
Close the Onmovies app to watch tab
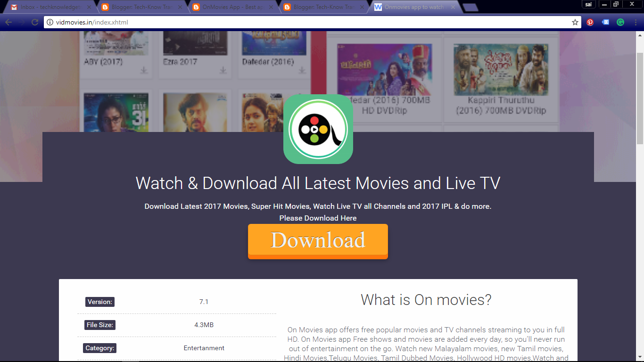(453, 7)
